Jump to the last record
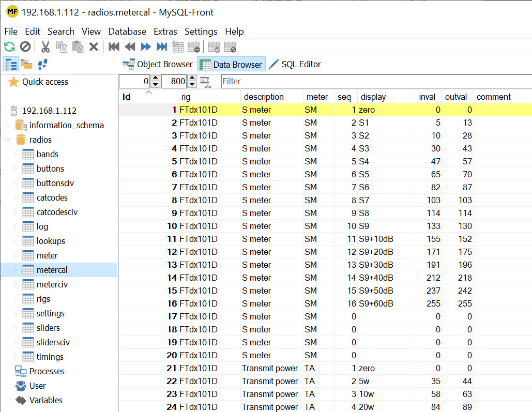Viewport: 532px width, 412px height. 161,47
